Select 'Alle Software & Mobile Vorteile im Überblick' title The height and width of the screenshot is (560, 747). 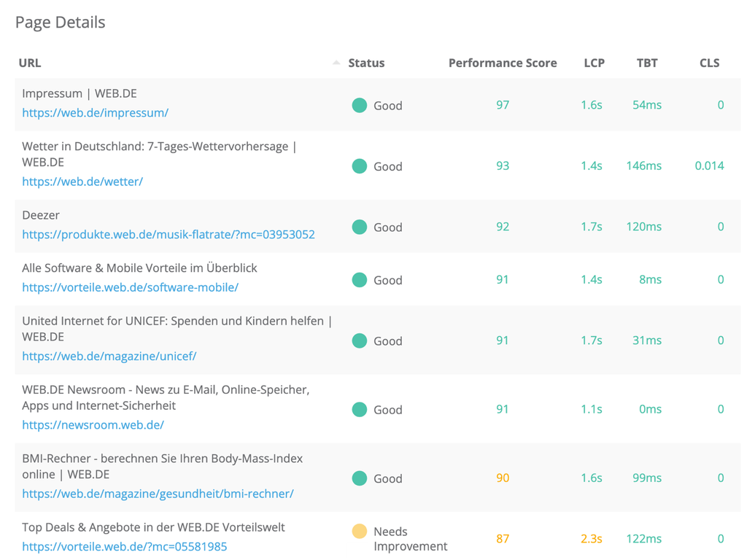[x=139, y=268]
